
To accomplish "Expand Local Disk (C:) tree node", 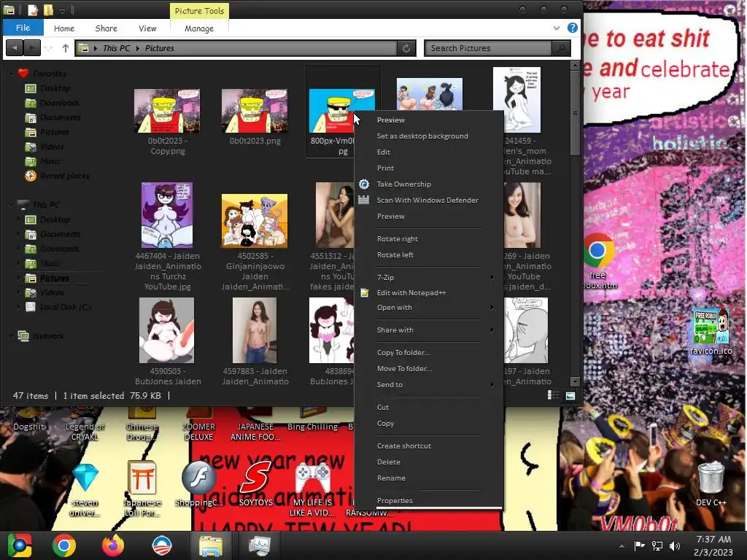I will [20, 307].
